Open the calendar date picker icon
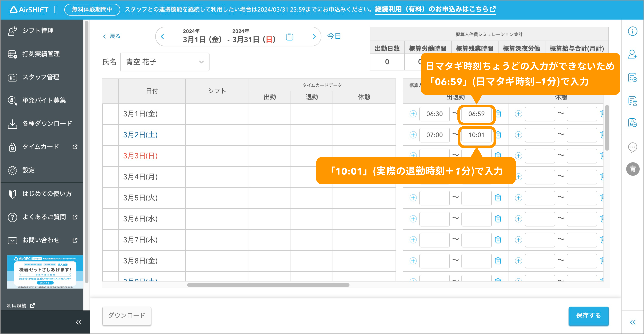The image size is (644, 334). 289,37
